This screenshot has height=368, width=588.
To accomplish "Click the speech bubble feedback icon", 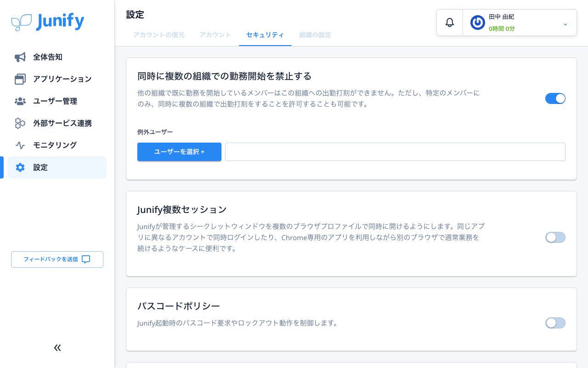I will 86,259.
